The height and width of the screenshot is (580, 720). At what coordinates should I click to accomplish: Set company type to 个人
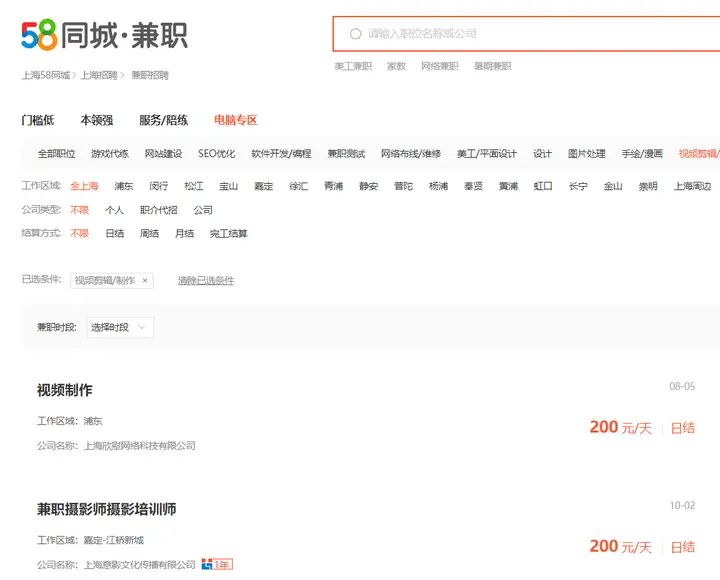tap(114, 210)
